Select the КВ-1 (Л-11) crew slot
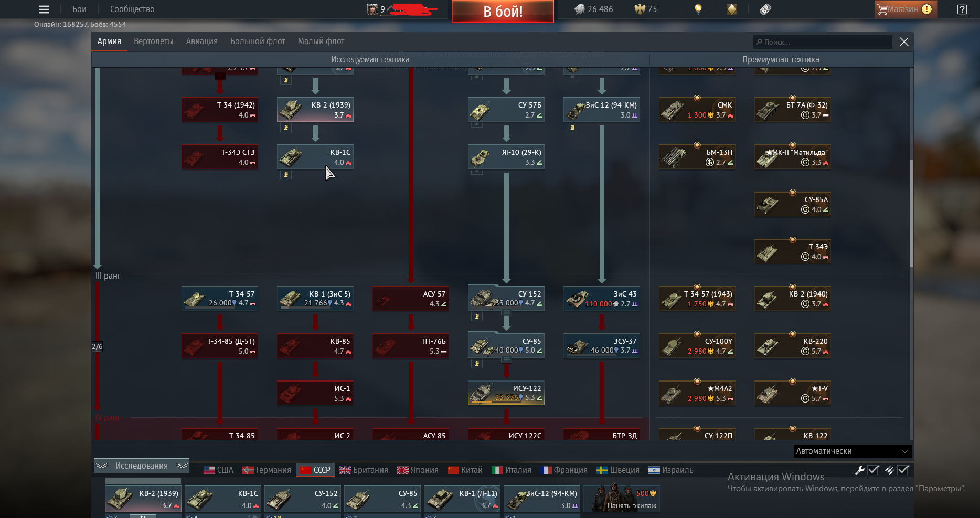Screen dimensions: 980x518 [462, 499]
